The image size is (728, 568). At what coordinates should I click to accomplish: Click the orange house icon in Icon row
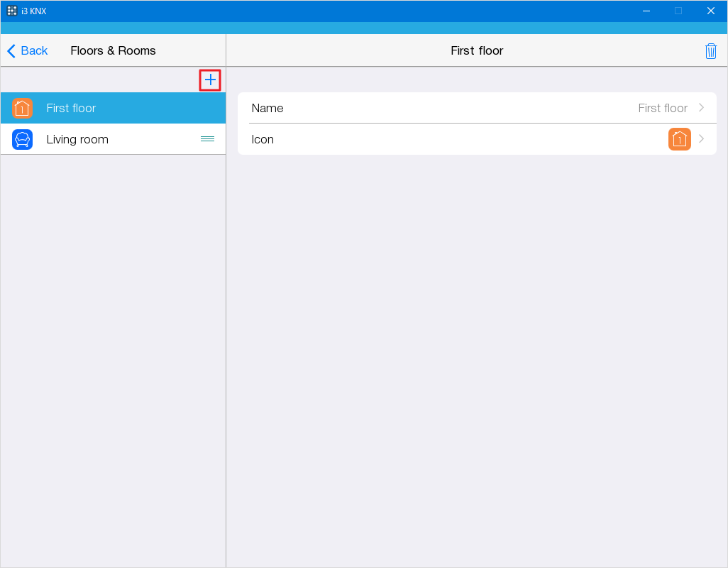coord(679,139)
